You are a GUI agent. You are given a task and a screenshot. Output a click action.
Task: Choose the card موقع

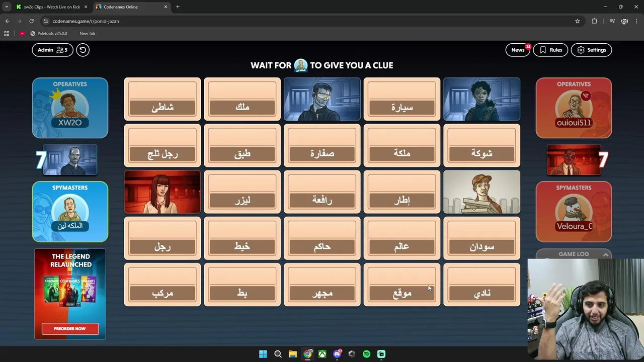pos(402,285)
